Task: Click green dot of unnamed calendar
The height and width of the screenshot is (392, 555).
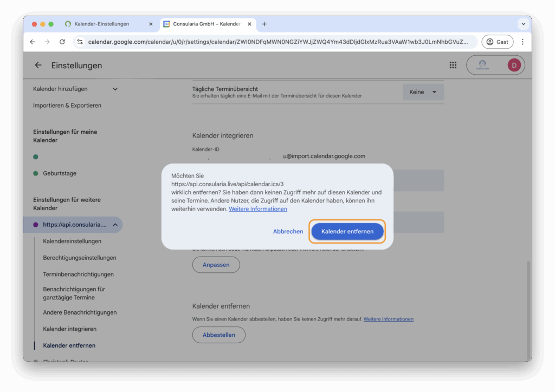Action: pyautogui.click(x=36, y=157)
